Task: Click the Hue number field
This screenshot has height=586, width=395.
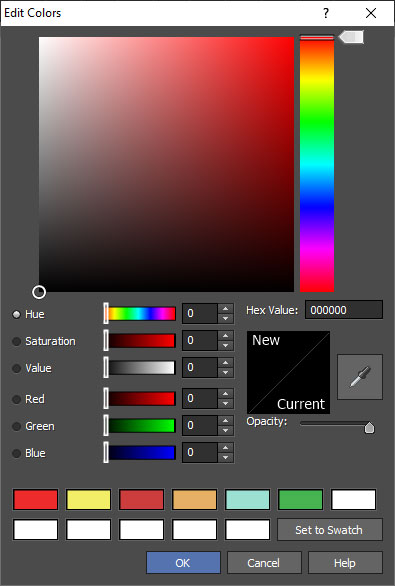Action: pos(200,313)
